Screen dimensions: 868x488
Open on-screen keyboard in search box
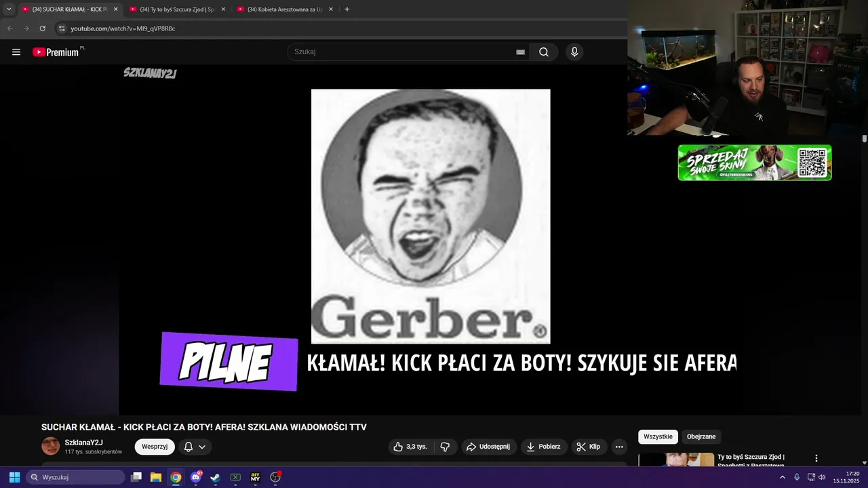point(521,52)
